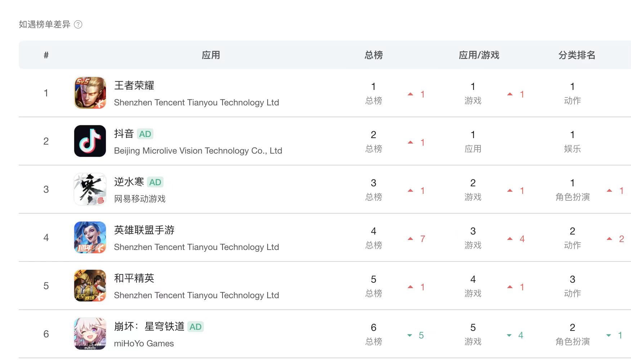
Task: Open the 英雄联盟手游 app title
Action: (144, 230)
